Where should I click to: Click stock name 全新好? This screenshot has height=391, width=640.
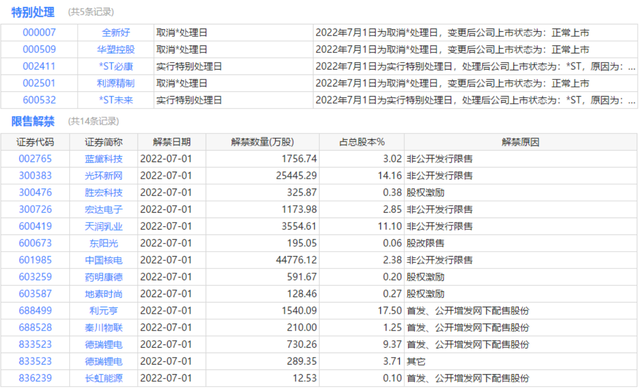click(x=116, y=33)
